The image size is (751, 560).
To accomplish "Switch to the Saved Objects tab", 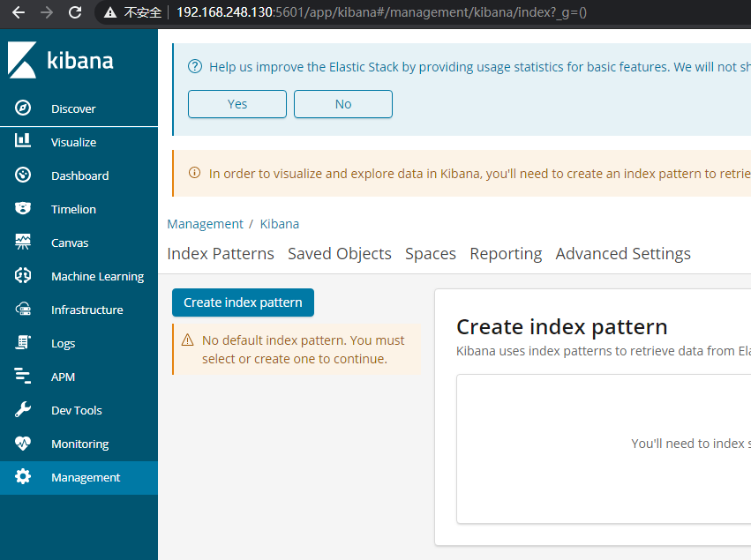I will 340,254.
